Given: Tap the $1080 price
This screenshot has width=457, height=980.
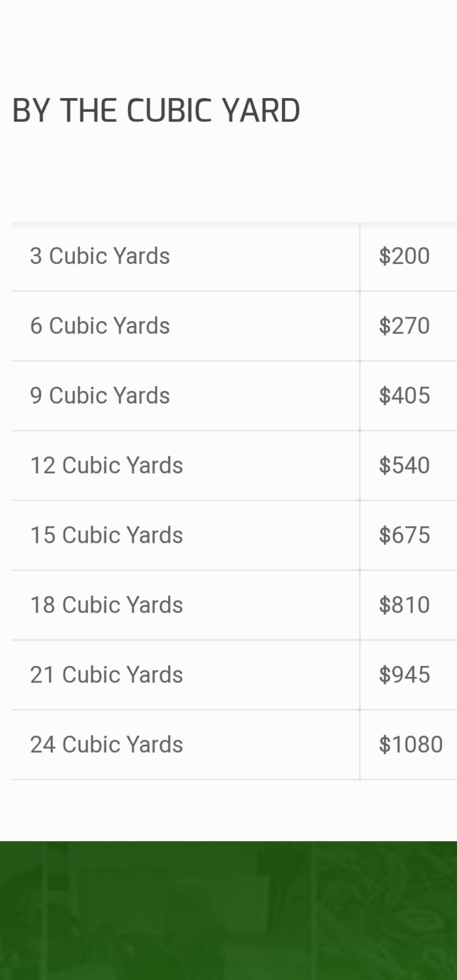Looking at the screenshot, I should 411,745.
